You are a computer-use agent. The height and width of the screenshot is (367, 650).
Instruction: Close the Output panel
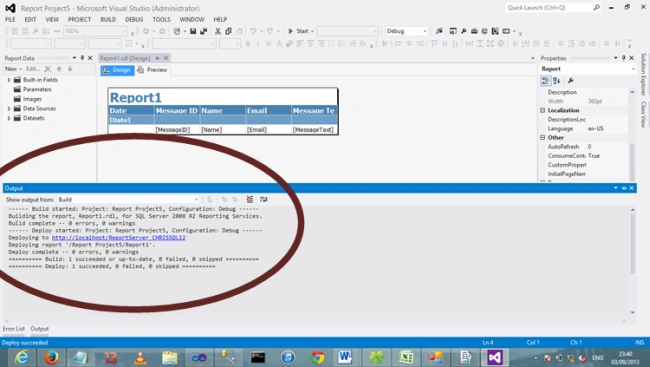(632, 188)
